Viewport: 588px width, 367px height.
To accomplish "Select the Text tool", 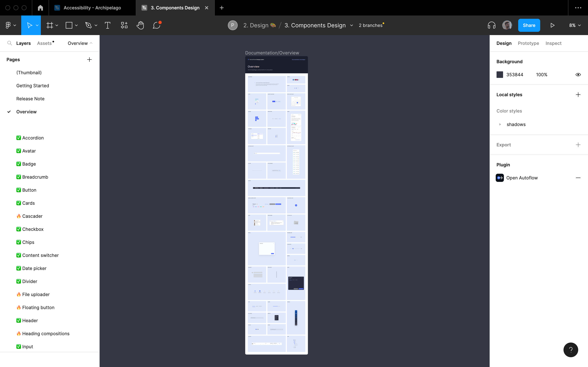I will (107, 25).
